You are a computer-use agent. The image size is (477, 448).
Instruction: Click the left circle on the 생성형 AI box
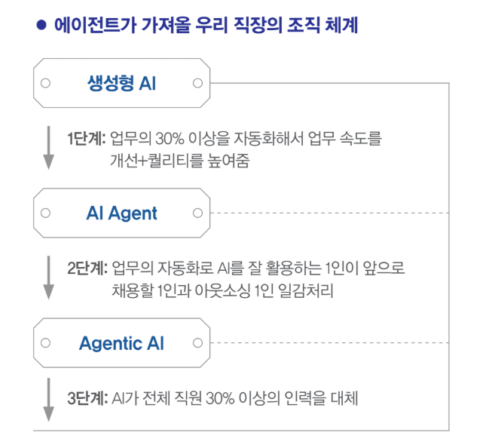pyautogui.click(x=45, y=83)
